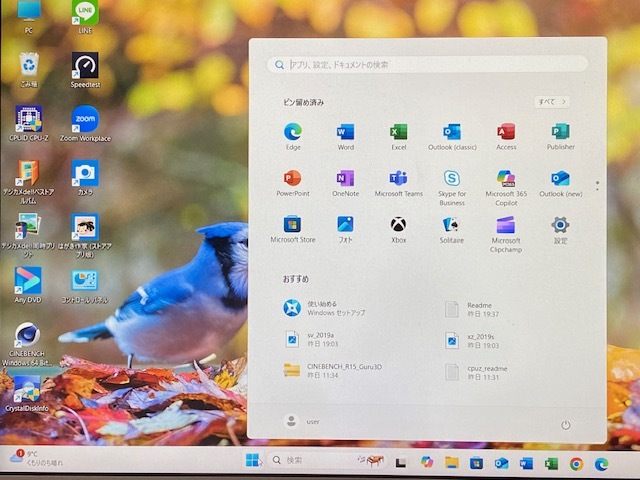Open Task View on taskbar
This screenshot has height=480, width=640.
click(x=401, y=462)
